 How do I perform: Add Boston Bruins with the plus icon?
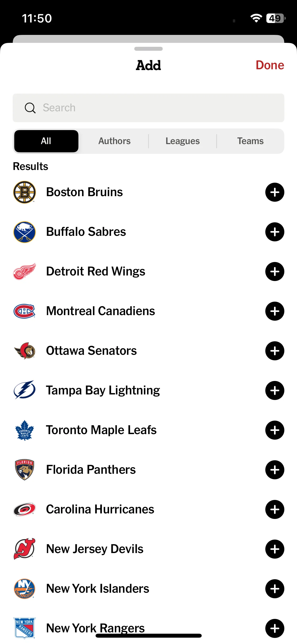275,192
